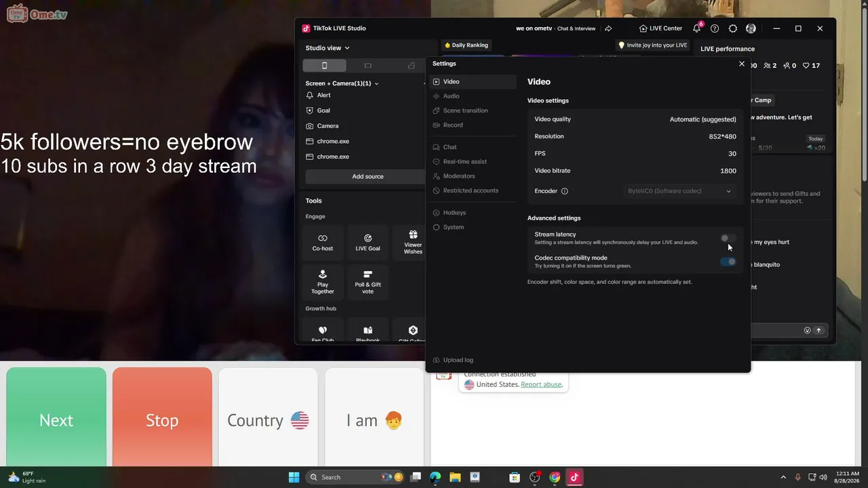The height and width of the screenshot is (488, 868).
Task: Open the Poll & Gift vote tool
Action: (368, 281)
